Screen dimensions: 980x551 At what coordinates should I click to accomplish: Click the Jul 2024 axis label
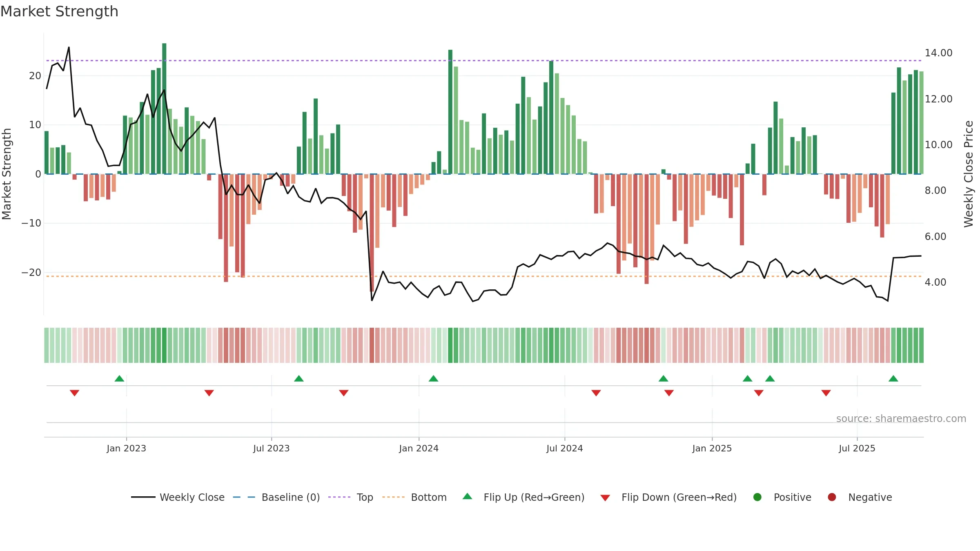(x=565, y=448)
